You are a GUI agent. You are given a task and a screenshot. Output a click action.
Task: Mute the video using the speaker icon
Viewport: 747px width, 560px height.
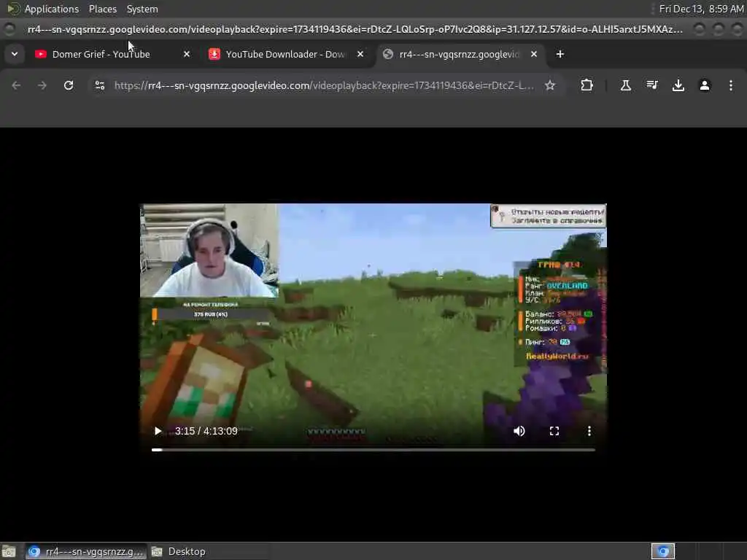tap(519, 431)
